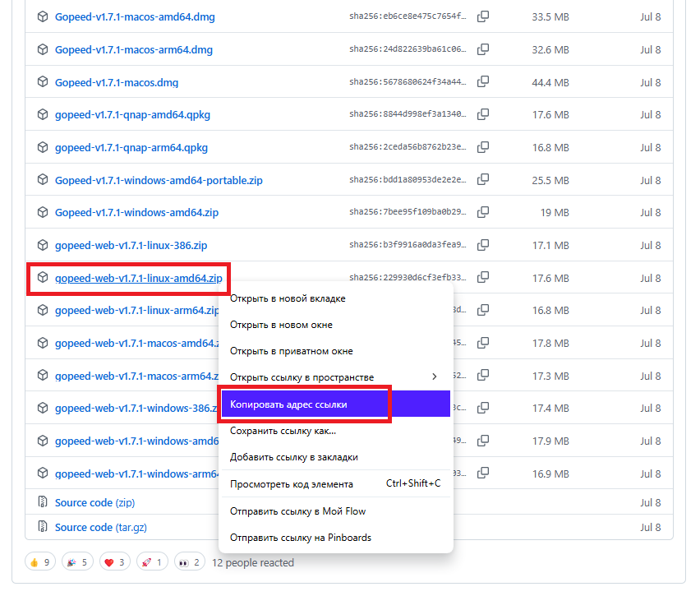The width and height of the screenshot is (700, 596).
Task: Download gopeed-v1.7.1-qnap-amd64.qpkg
Action: (x=132, y=115)
